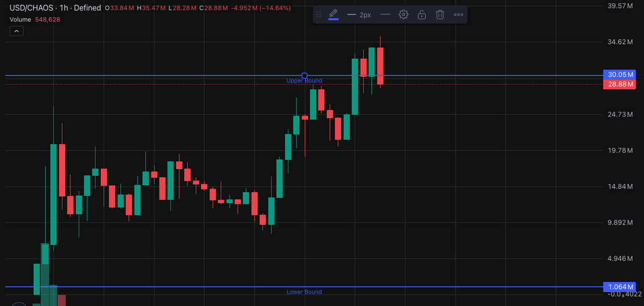
Task: Grab the floating toolbar drag handle
Action: point(318,14)
